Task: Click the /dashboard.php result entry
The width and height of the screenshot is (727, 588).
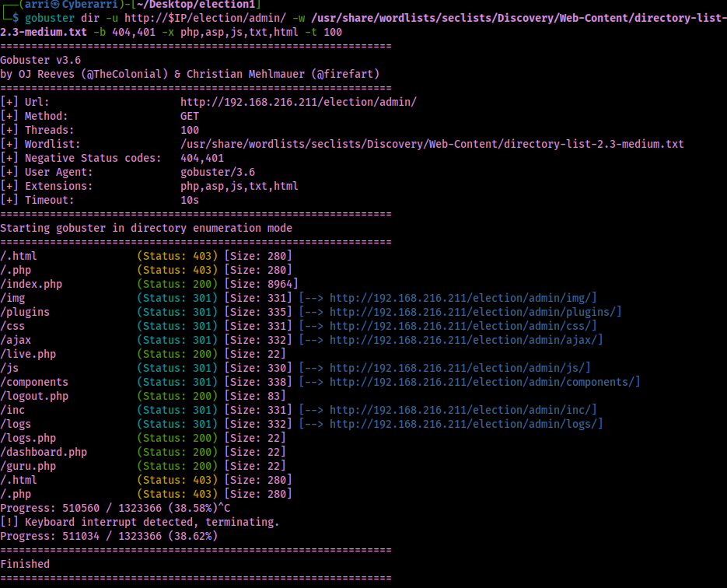Action: tap(44, 452)
